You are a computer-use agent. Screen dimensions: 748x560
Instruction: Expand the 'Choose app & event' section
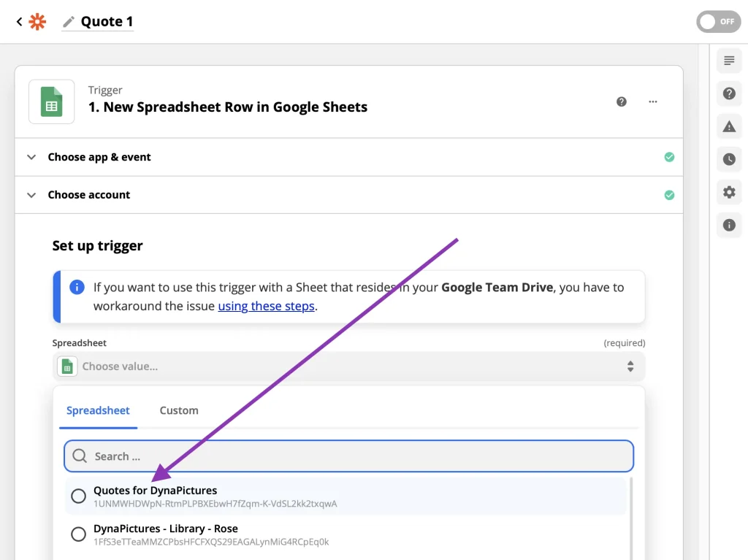348,157
